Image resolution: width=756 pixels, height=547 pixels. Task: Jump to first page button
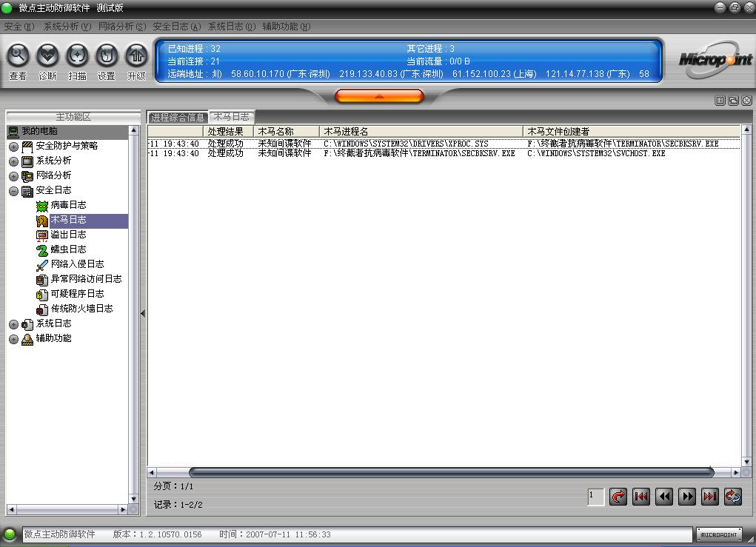coord(641,497)
